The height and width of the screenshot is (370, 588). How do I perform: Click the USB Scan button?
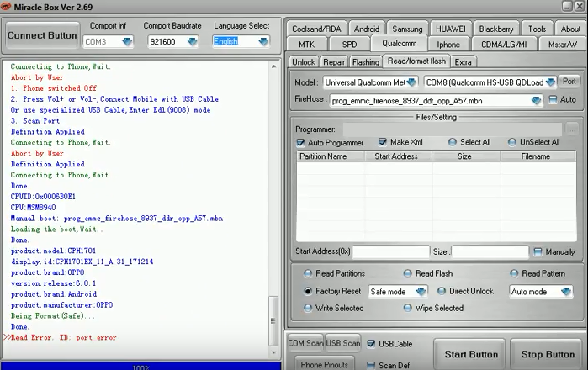342,343
